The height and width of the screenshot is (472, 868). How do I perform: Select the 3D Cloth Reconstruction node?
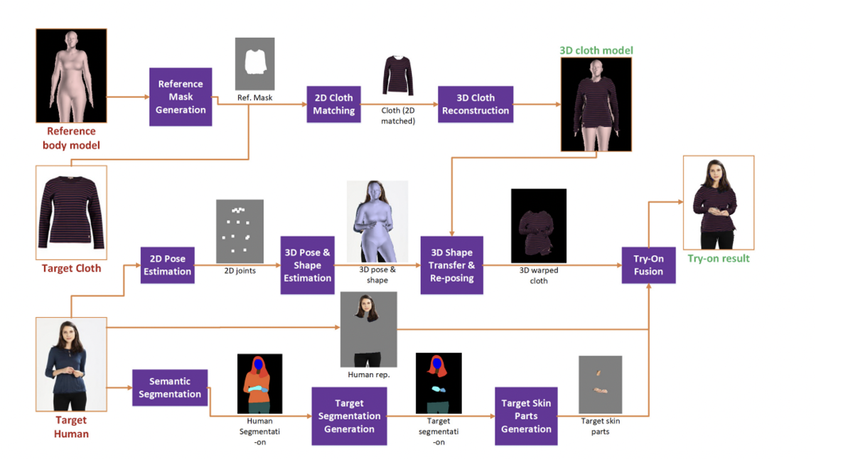click(475, 104)
